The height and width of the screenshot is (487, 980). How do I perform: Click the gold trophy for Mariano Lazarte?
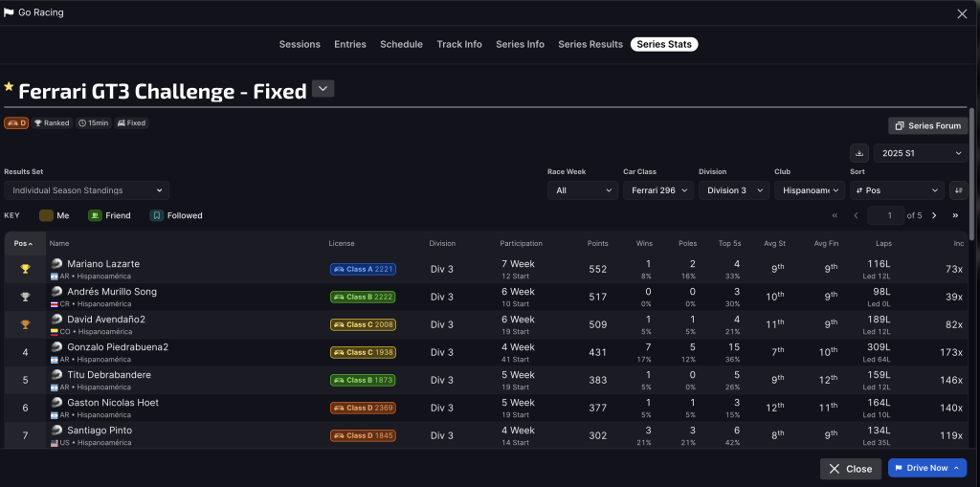[25, 269]
